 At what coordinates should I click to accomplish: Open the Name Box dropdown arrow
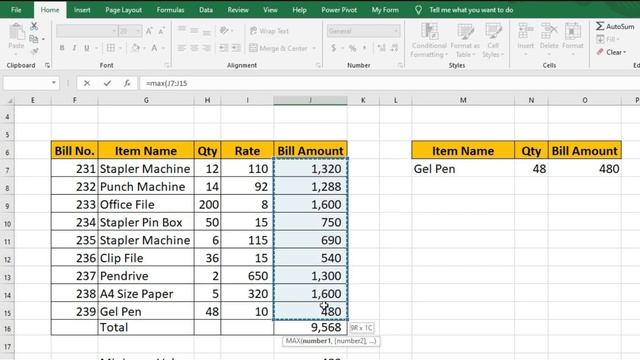click(x=53, y=83)
